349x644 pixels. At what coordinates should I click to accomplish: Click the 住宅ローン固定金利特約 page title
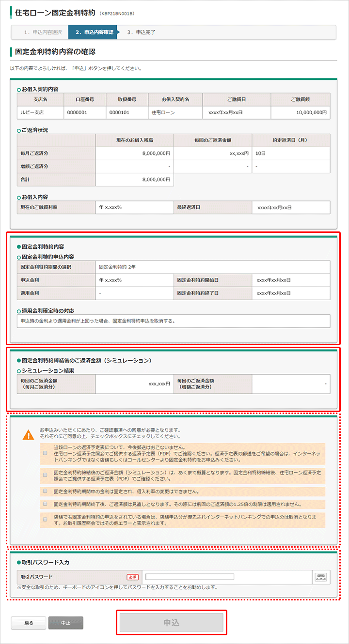pos(55,12)
